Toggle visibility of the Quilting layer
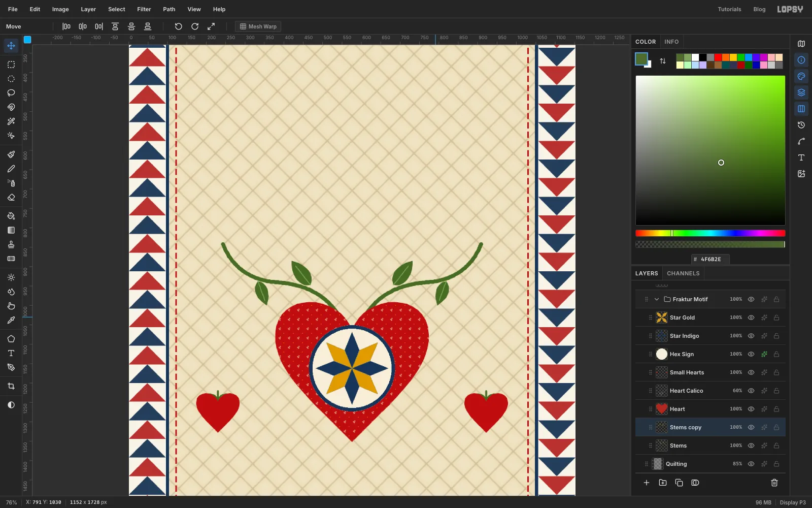 pyautogui.click(x=751, y=464)
